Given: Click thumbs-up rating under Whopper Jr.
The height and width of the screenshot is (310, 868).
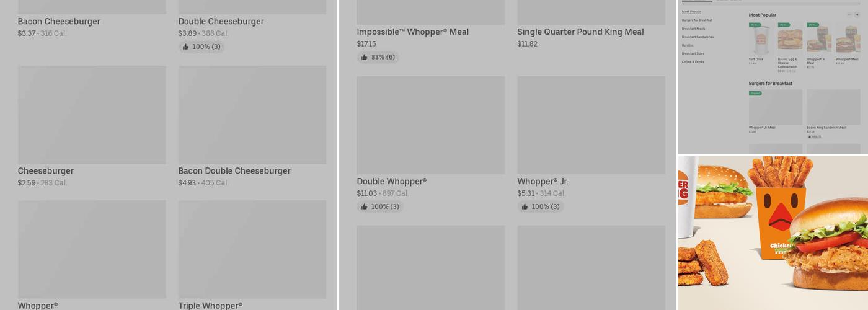Looking at the screenshot, I should (x=540, y=206).
